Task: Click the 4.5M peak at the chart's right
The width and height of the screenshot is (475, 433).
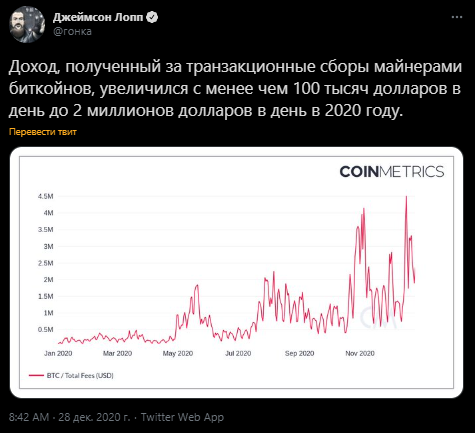Action: pyautogui.click(x=406, y=197)
